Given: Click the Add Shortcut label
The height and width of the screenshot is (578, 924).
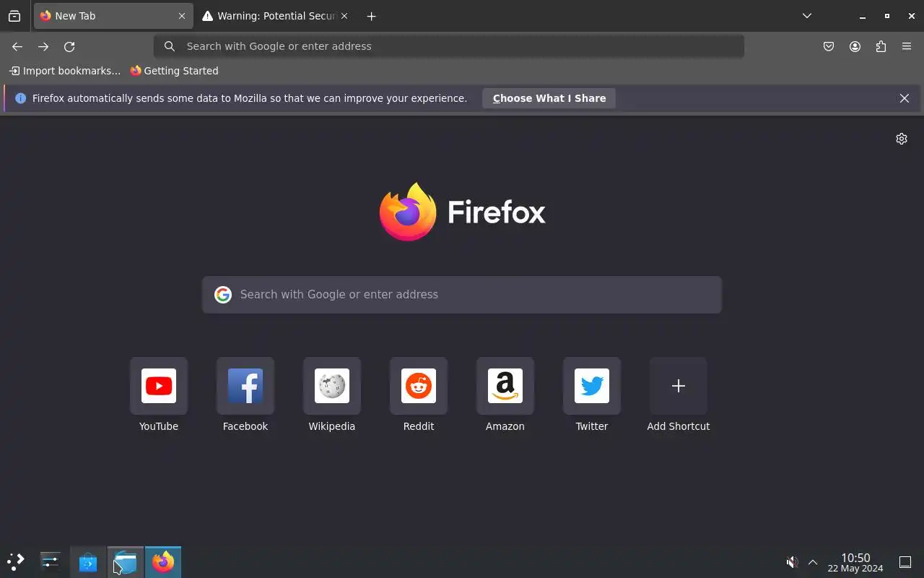Looking at the screenshot, I should point(679,426).
